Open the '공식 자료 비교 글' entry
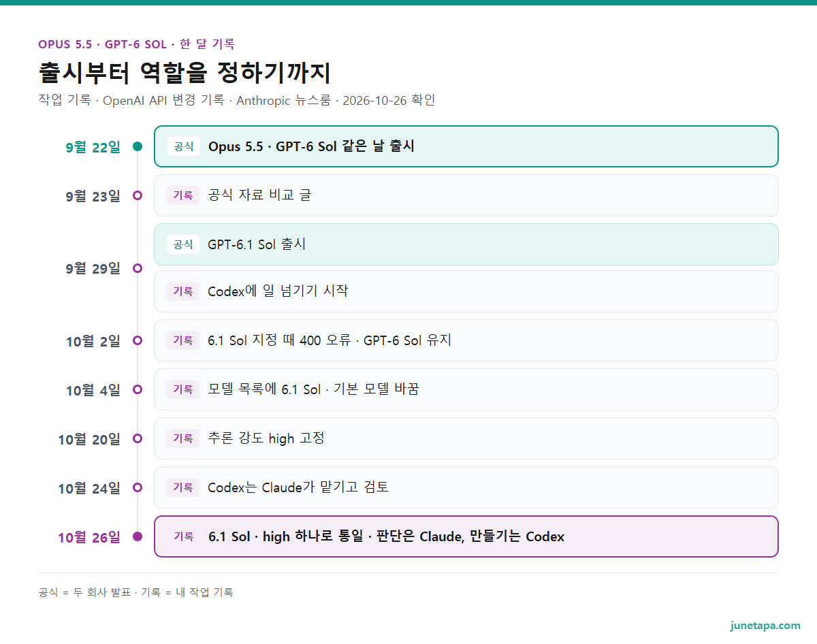 [466, 195]
